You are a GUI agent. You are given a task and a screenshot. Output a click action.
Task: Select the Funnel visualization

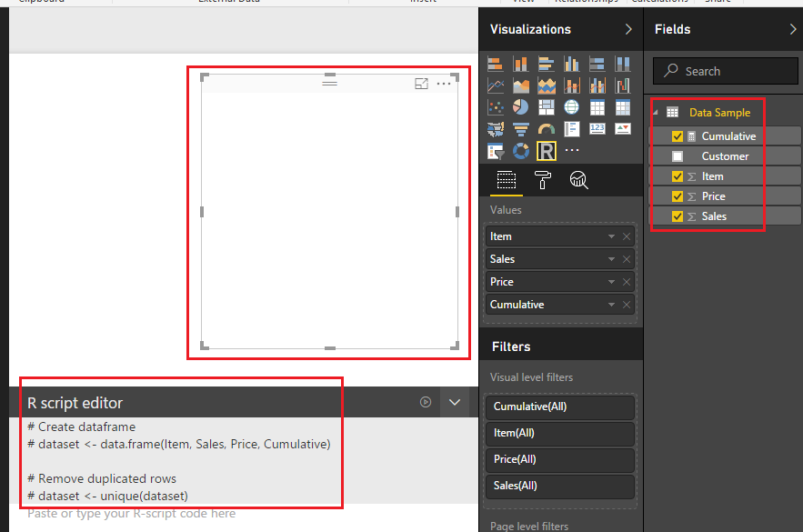click(521, 129)
